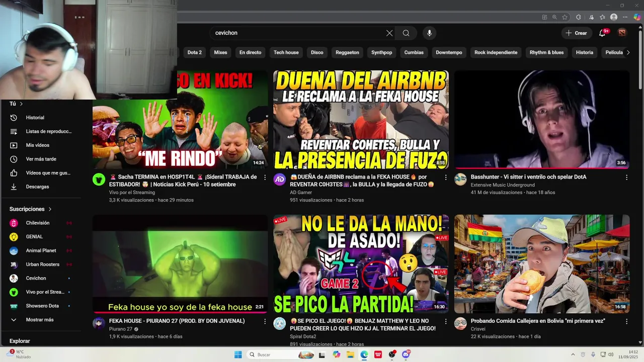
Task: Open options menu for DUEÑA de AIRBNB video
Action: coord(446,177)
